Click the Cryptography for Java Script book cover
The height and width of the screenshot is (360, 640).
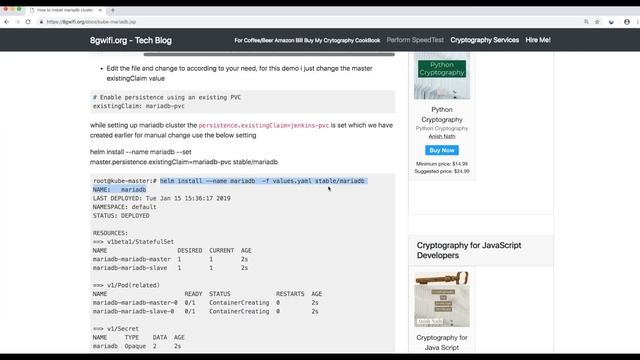442,299
